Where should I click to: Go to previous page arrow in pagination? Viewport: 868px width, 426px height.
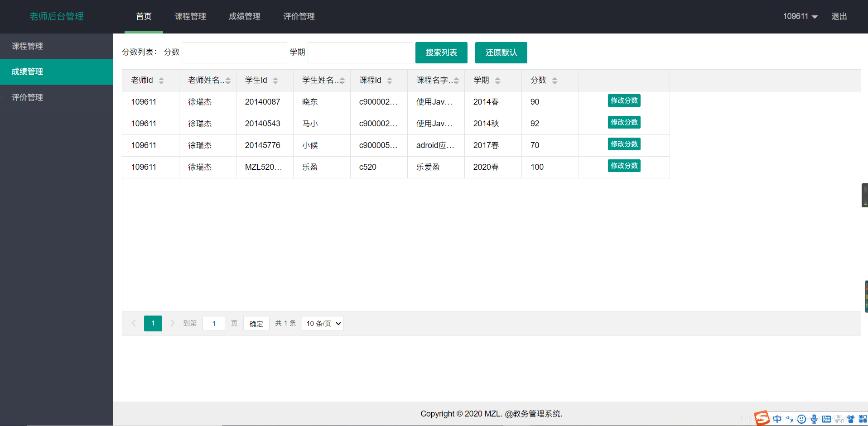point(134,323)
